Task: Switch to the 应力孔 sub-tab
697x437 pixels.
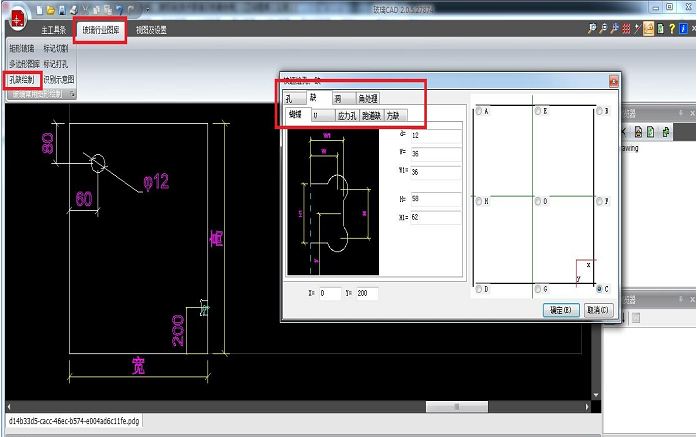Action: pyautogui.click(x=347, y=116)
